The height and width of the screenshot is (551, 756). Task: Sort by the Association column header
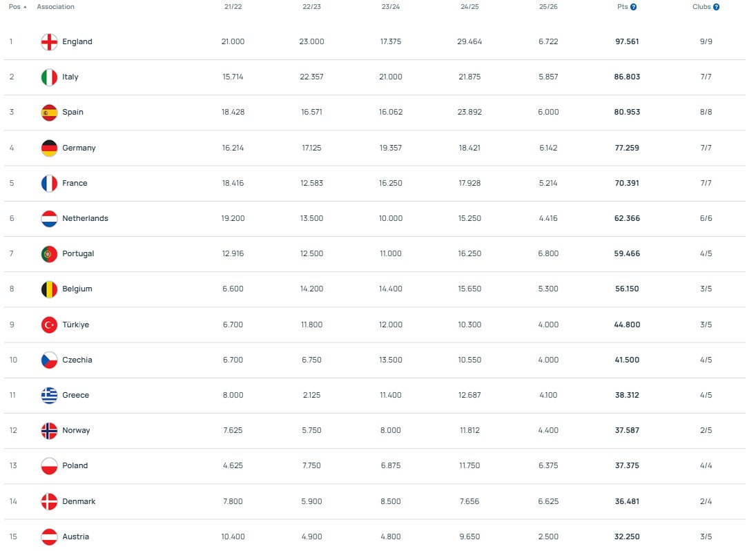pyautogui.click(x=55, y=6)
